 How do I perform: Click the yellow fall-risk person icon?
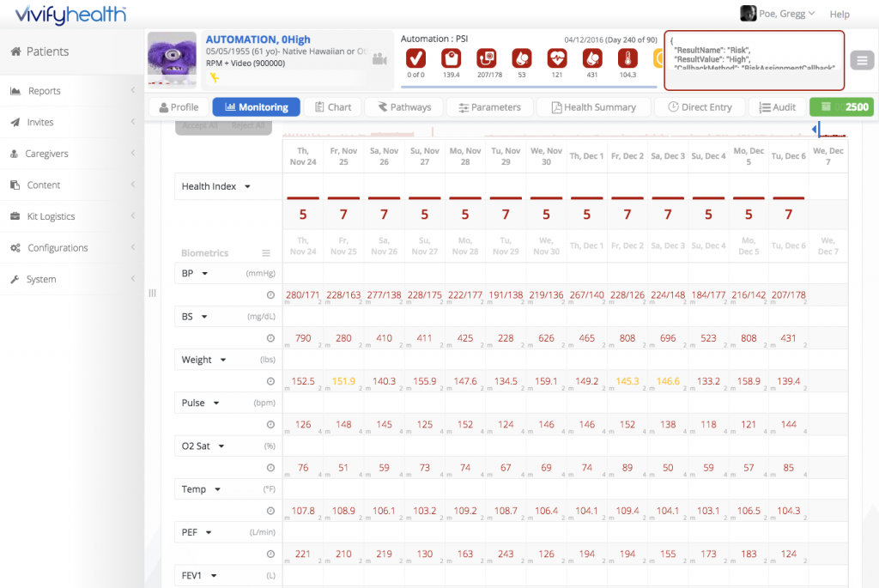(x=214, y=77)
